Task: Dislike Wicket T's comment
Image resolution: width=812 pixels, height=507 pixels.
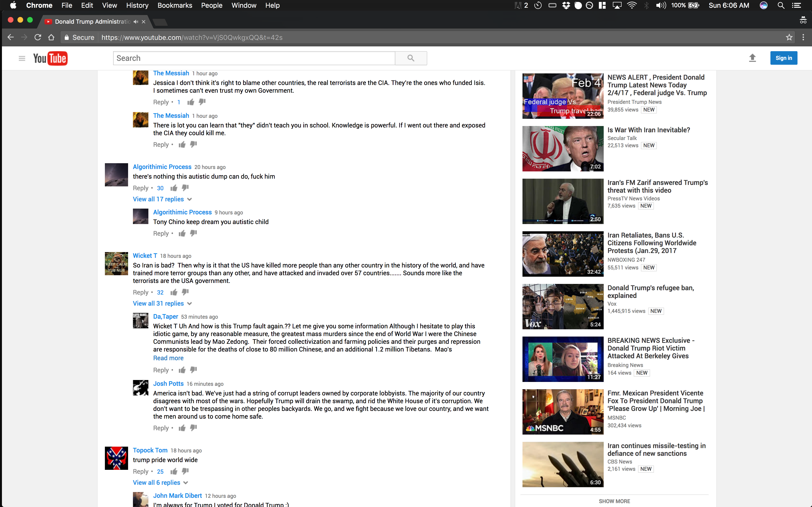Action: (185, 292)
